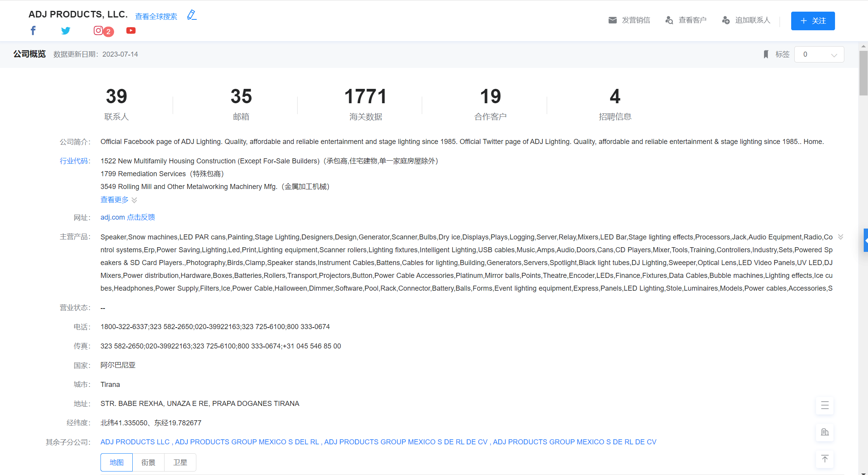
Task: Open ADJ PRODUCTS GROUP MEXICO S DEL RL
Action: [x=247, y=442]
